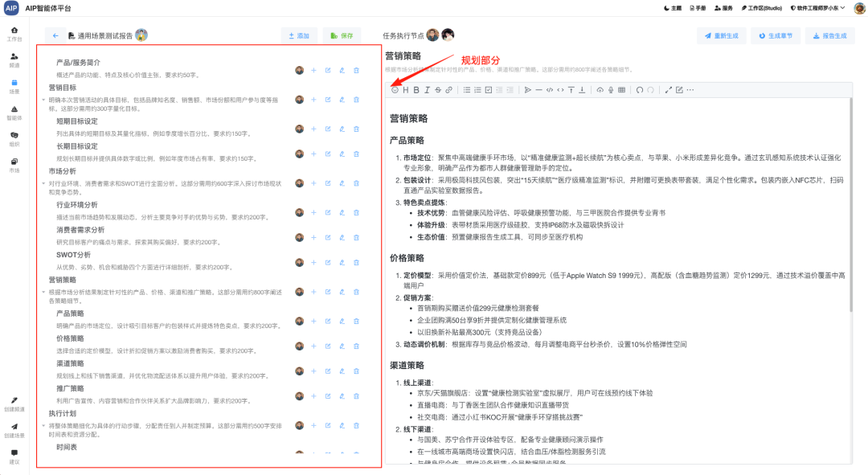Insert a task checklist in the editor
The height and width of the screenshot is (475, 868).
(x=489, y=90)
